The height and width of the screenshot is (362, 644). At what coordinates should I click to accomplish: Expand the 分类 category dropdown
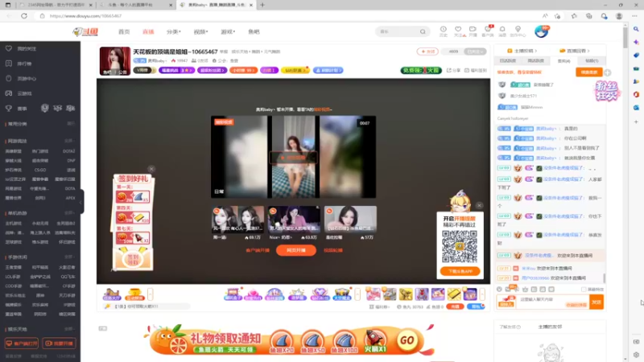coord(173,31)
